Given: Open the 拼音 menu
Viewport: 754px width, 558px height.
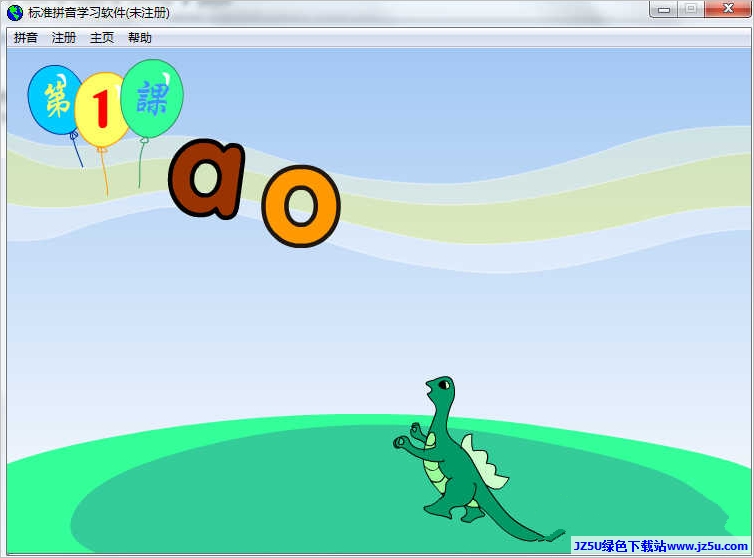Looking at the screenshot, I should point(25,38).
